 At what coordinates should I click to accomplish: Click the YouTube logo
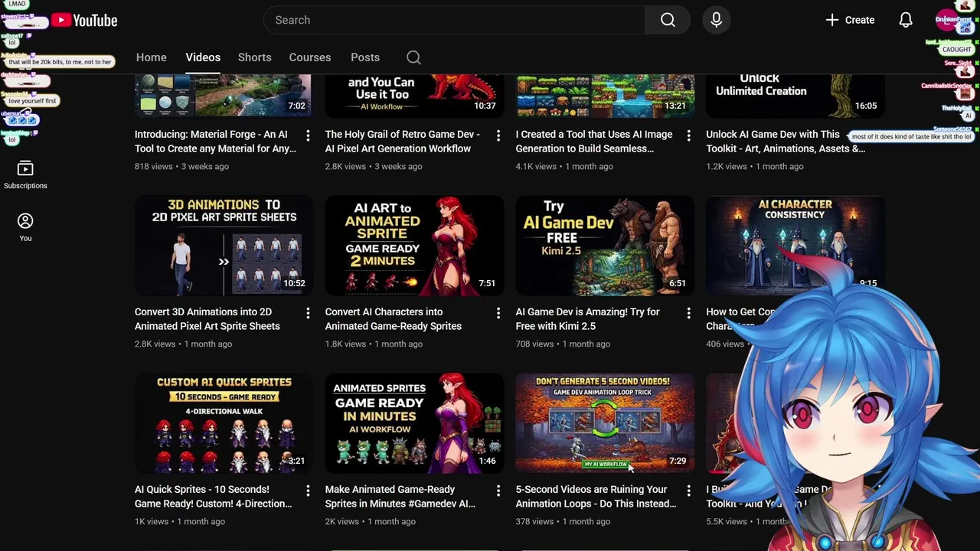click(84, 21)
